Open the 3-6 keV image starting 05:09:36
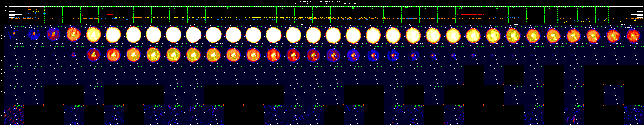The height and width of the screenshot is (125, 644). coord(14,35)
